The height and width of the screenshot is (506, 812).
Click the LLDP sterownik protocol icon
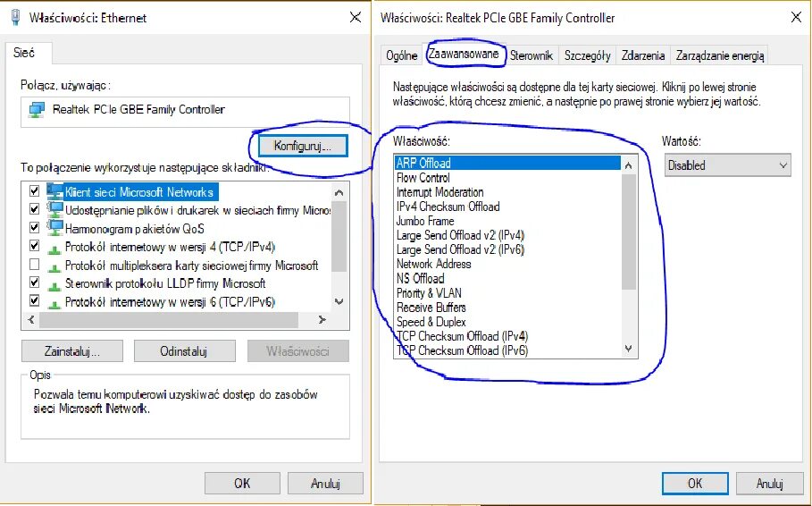coord(54,286)
